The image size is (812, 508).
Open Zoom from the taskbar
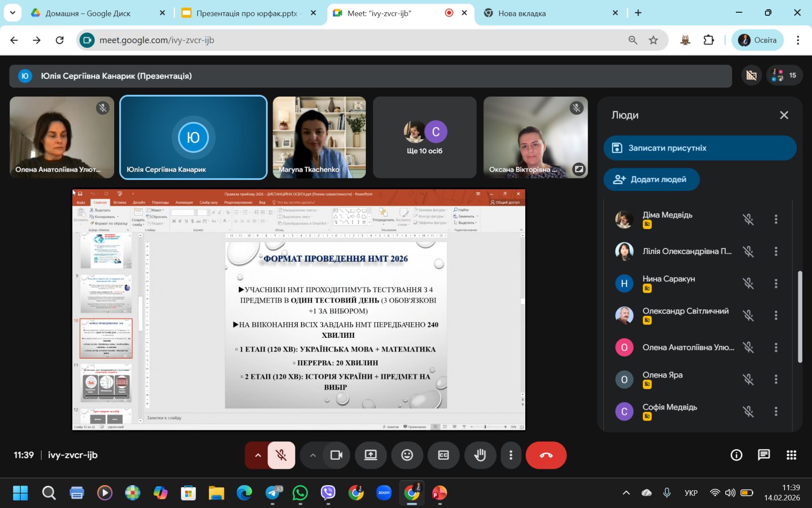pos(384,493)
